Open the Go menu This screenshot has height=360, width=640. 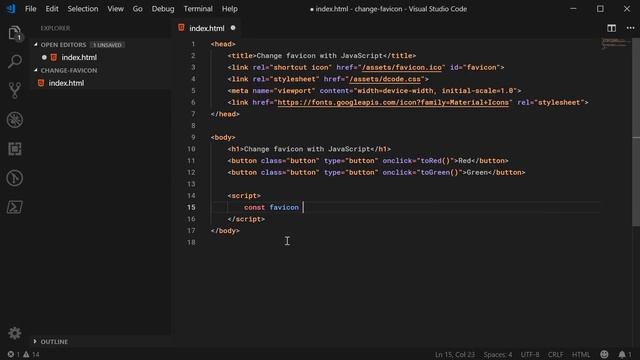[x=138, y=9]
